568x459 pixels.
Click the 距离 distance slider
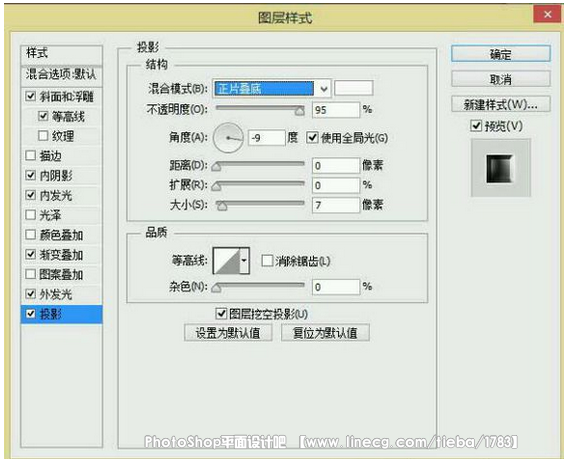coord(260,165)
